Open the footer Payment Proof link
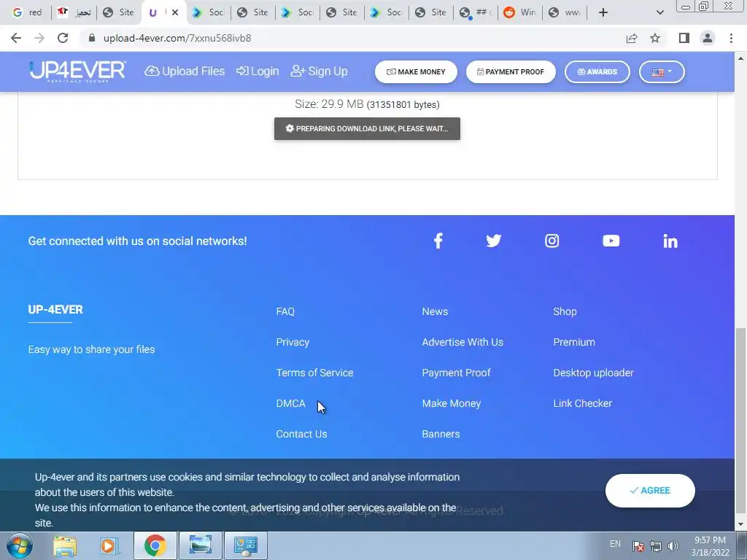This screenshot has height=560, width=747. click(x=456, y=373)
